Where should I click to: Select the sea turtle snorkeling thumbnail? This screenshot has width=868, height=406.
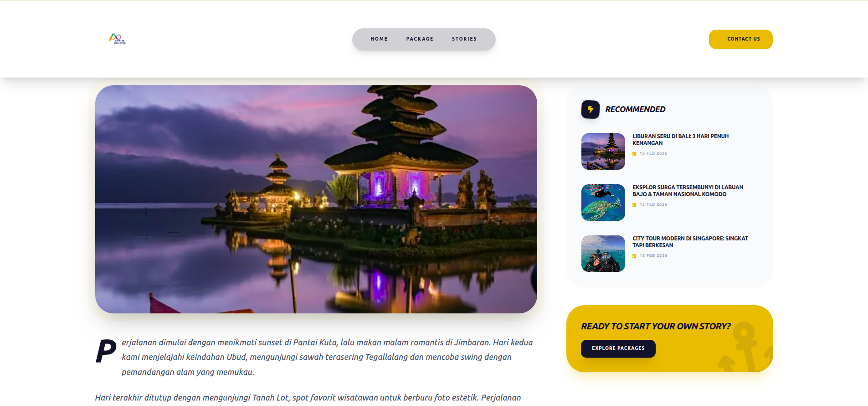[x=603, y=203]
